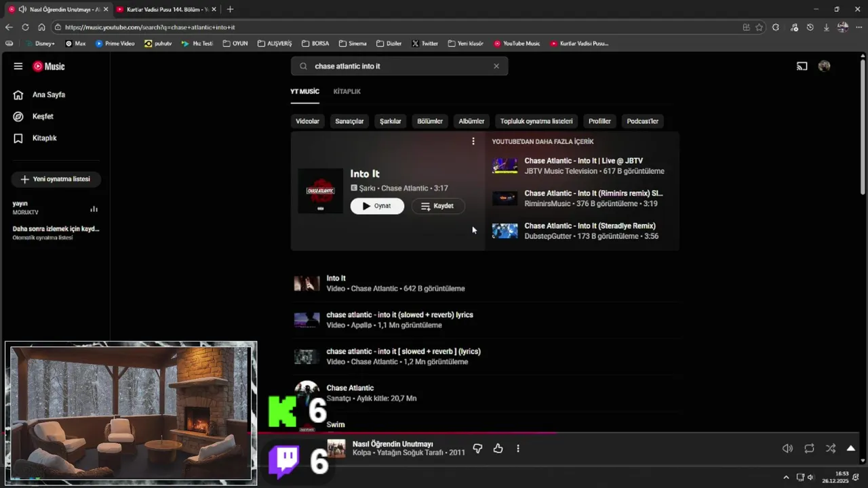
Task: Open the puhutv bookmark
Action: [158, 43]
